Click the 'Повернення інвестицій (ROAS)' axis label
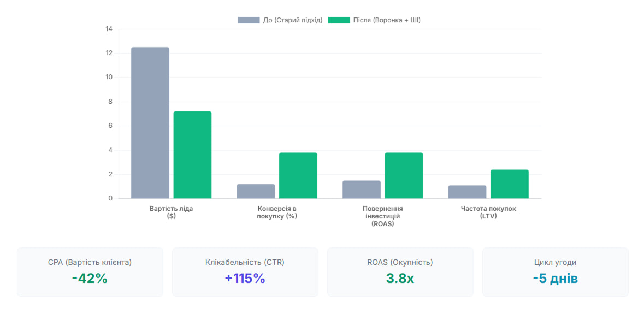 [382, 216]
